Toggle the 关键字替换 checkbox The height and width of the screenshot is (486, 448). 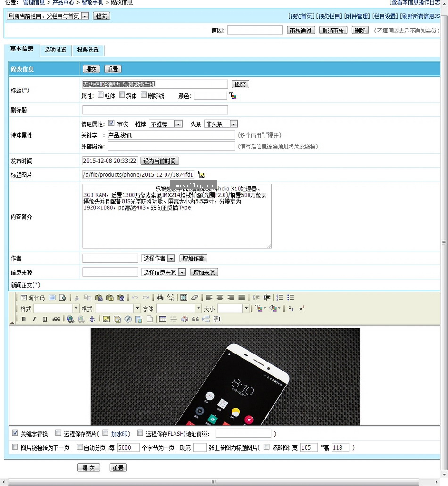[x=15, y=433]
